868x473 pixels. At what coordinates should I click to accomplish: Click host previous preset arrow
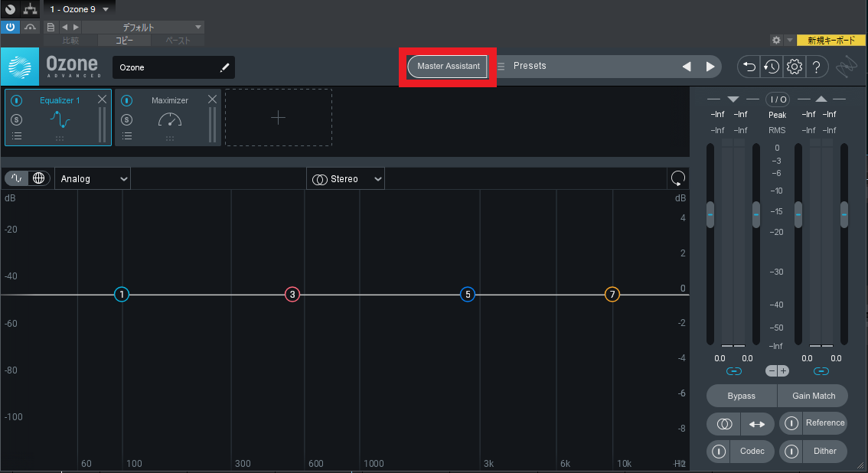tap(65, 27)
